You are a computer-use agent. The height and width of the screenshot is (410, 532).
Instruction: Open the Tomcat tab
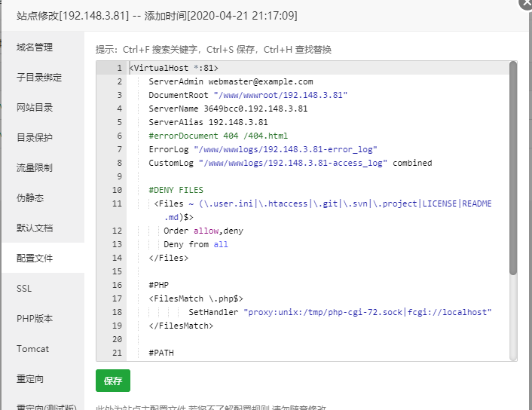(32, 349)
